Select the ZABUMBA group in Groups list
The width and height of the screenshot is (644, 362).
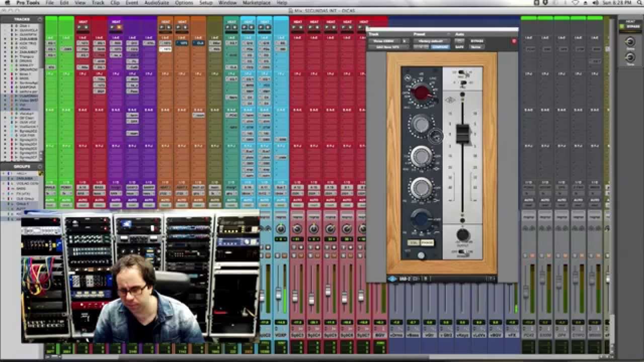[25, 178]
